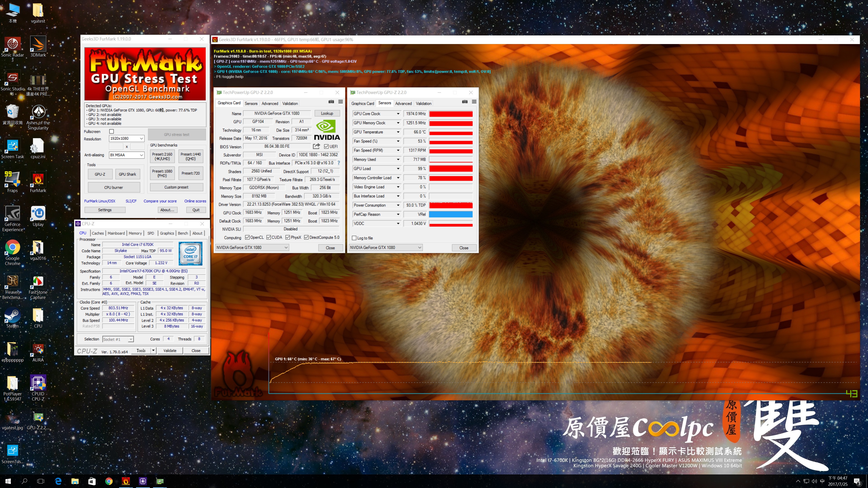Switch to the Bench tab in CPU-Z
The width and height of the screenshot is (868, 488).
pos(183,233)
